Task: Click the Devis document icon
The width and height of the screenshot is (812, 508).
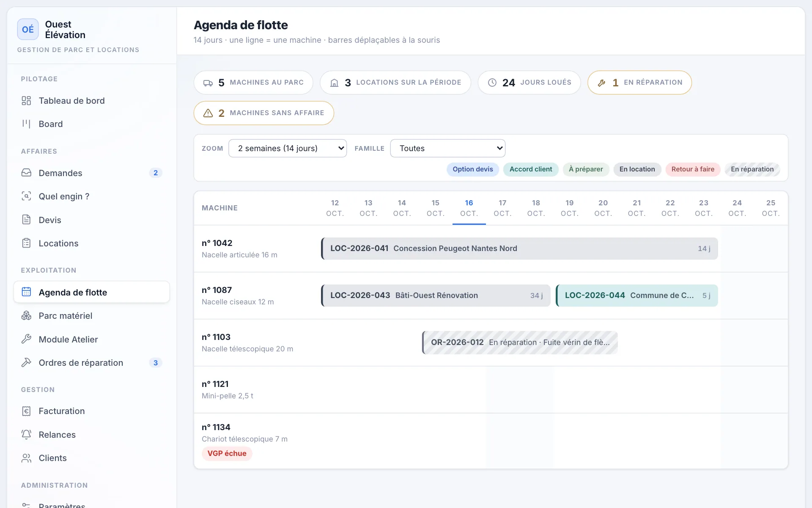Action: pyautogui.click(x=26, y=220)
